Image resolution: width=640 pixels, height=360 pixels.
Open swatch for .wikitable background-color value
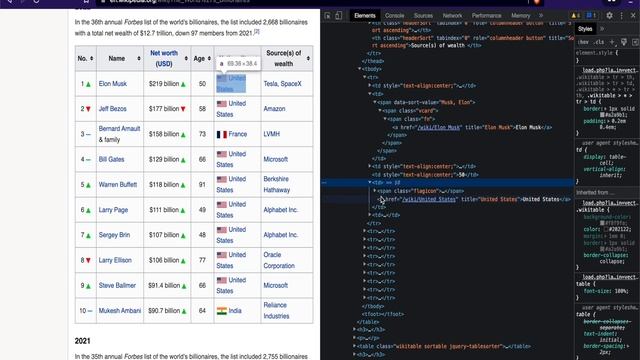point(602,223)
